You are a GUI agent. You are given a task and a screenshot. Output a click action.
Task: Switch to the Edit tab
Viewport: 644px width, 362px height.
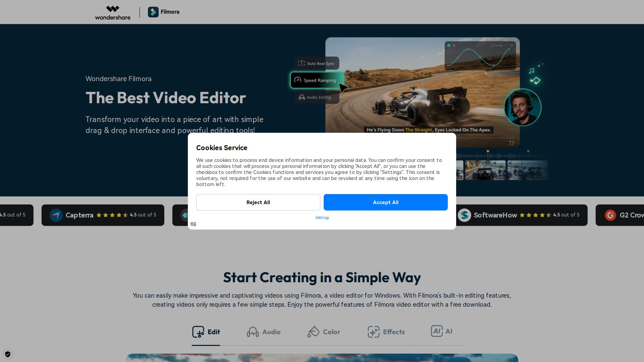point(206,332)
